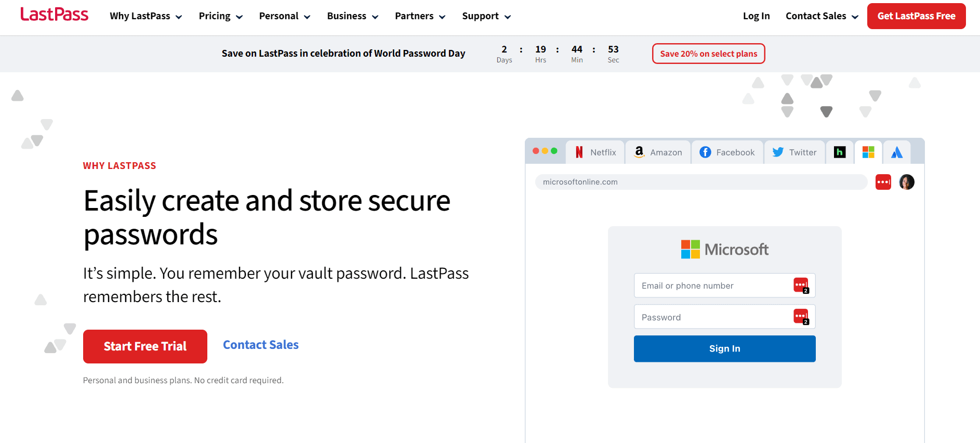Click the user profile avatar
The height and width of the screenshot is (443, 980).
point(907,182)
